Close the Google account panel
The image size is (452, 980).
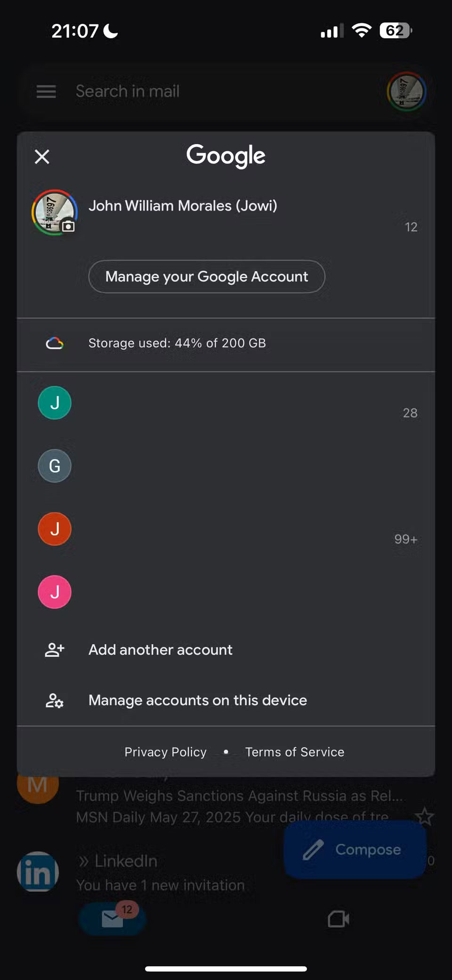(42, 157)
